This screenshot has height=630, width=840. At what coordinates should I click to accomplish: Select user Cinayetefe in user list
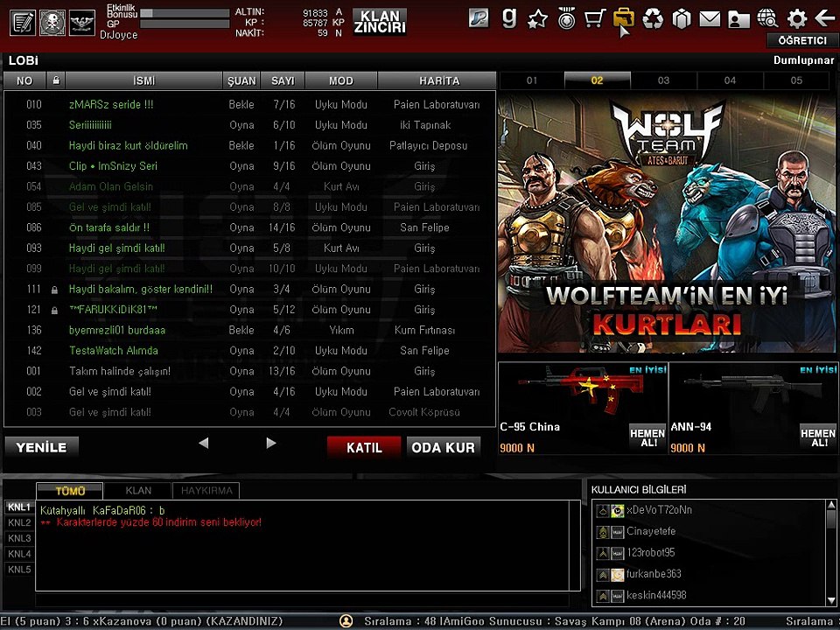click(710, 531)
